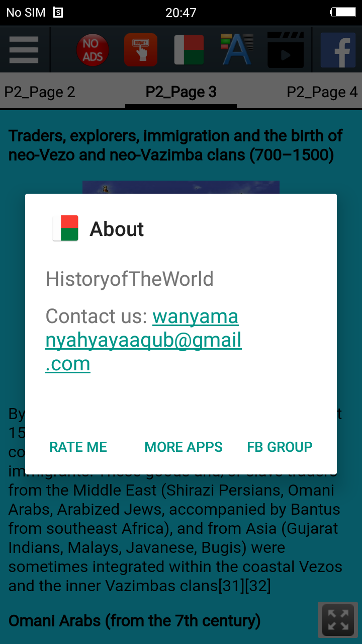The height and width of the screenshot is (644, 362).
Task: Tap the About dialog title
Action: 117,229
